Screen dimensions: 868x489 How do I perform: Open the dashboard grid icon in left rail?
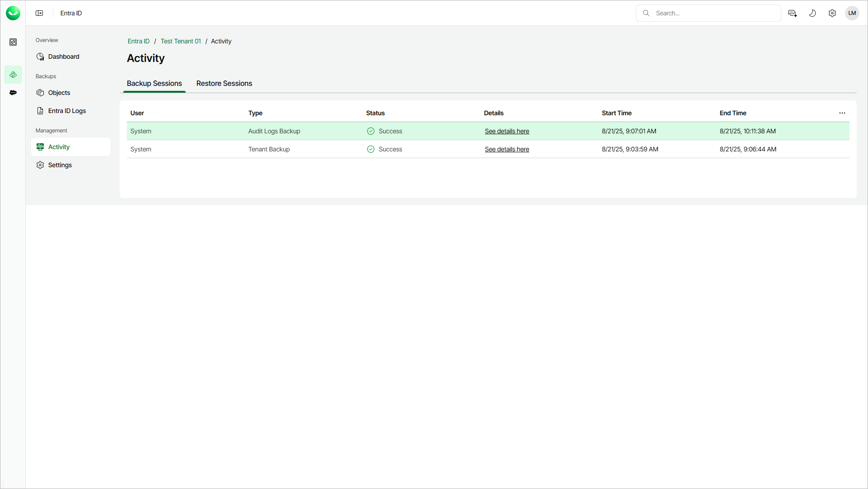click(x=13, y=42)
